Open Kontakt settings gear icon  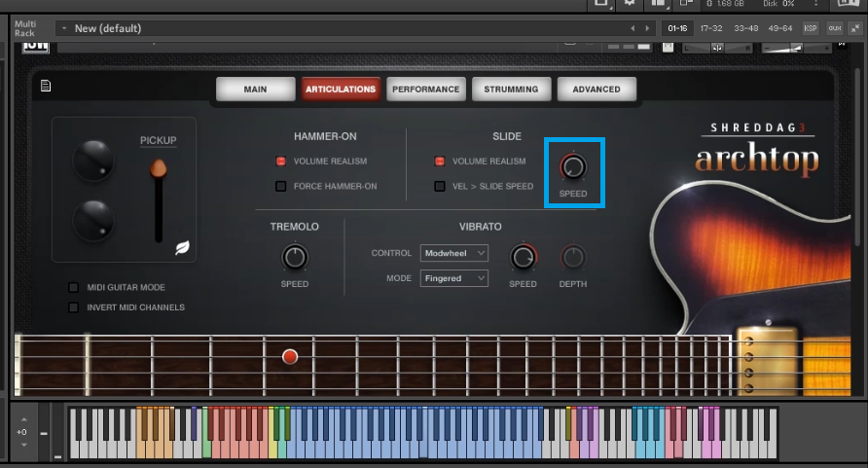click(x=630, y=3)
